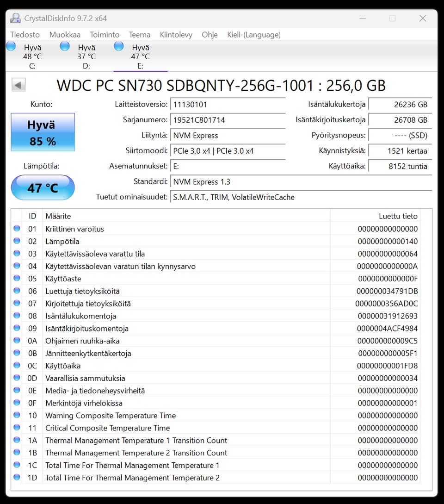The image size is (444, 504).
Task: Click the Asematunnukset field E:
Action: pyautogui.click(x=228, y=166)
